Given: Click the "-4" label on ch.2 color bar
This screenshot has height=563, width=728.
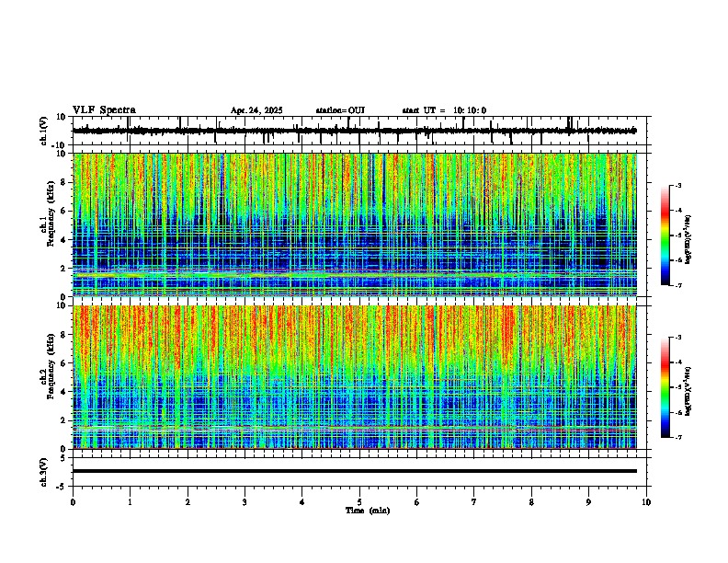Looking at the screenshot, I should (x=677, y=362).
